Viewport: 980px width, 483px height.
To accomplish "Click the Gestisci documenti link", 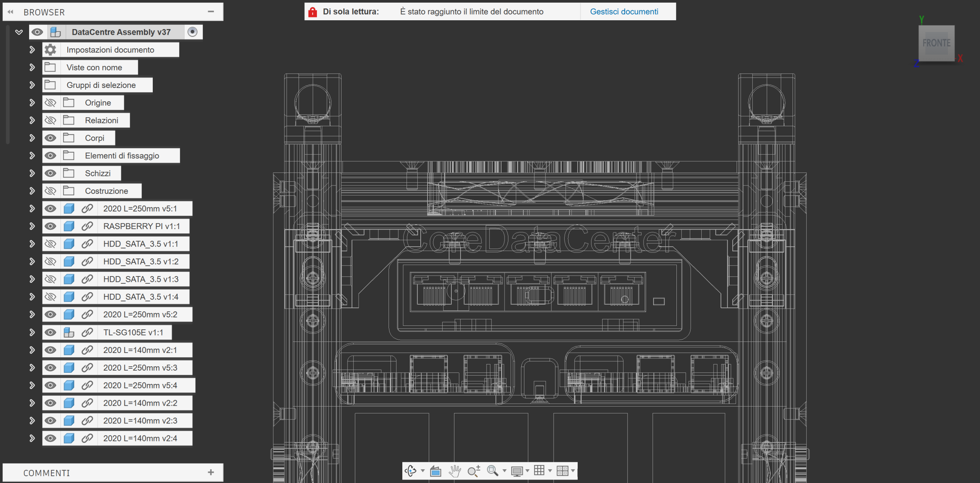I will (x=624, y=12).
